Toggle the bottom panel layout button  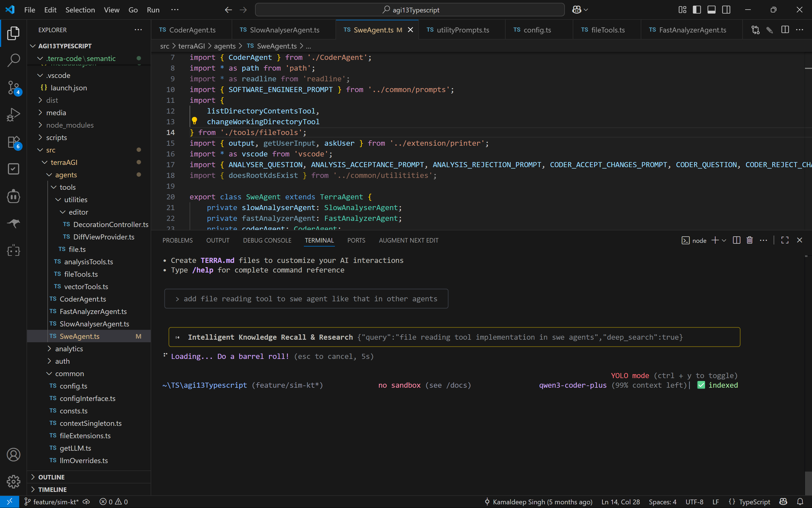click(x=711, y=10)
